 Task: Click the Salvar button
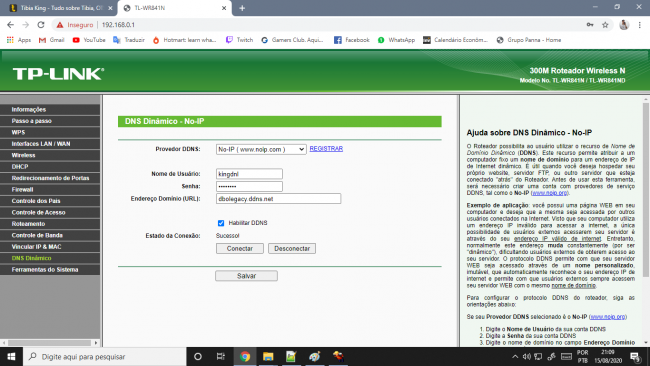point(246,276)
